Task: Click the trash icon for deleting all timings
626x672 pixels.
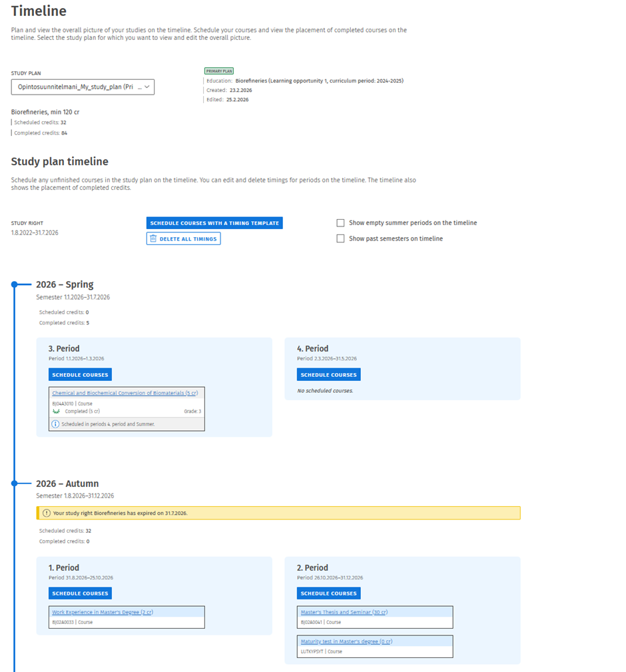Action: [153, 238]
